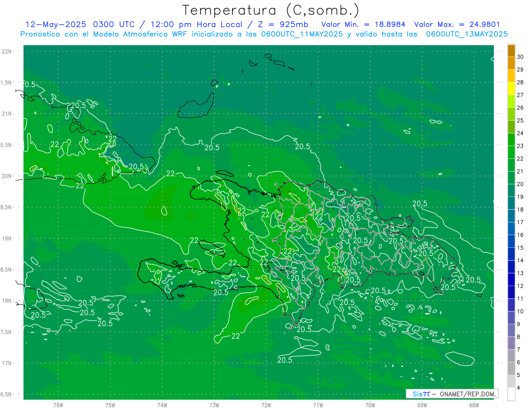The width and height of the screenshot is (532, 411).
Task: Click the color bar label 30
Action: pos(520,57)
